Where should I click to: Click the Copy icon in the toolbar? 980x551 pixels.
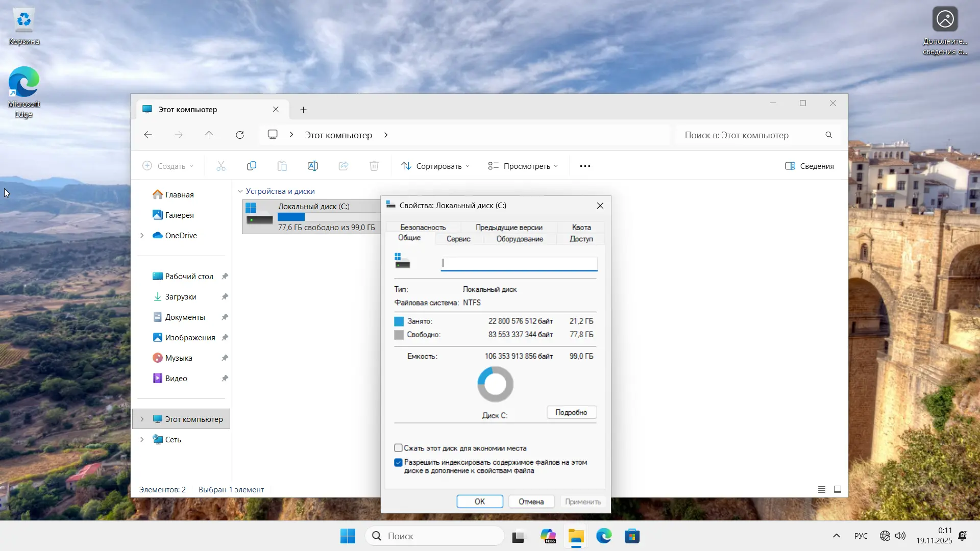[x=252, y=166]
